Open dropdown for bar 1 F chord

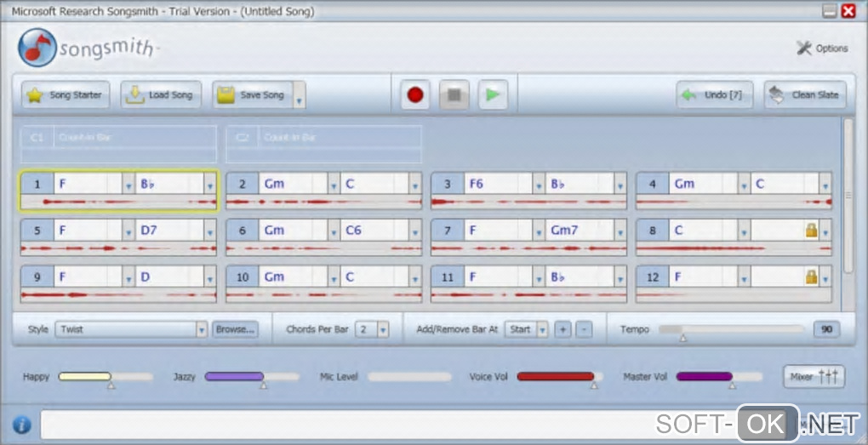click(x=128, y=185)
